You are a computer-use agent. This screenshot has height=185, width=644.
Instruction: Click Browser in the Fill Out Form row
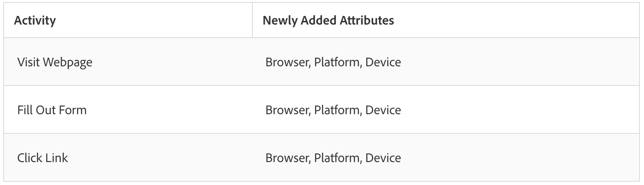coord(287,110)
